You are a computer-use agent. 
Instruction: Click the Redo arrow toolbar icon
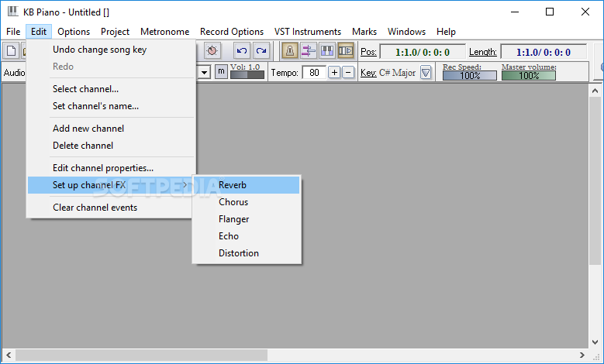click(x=261, y=51)
